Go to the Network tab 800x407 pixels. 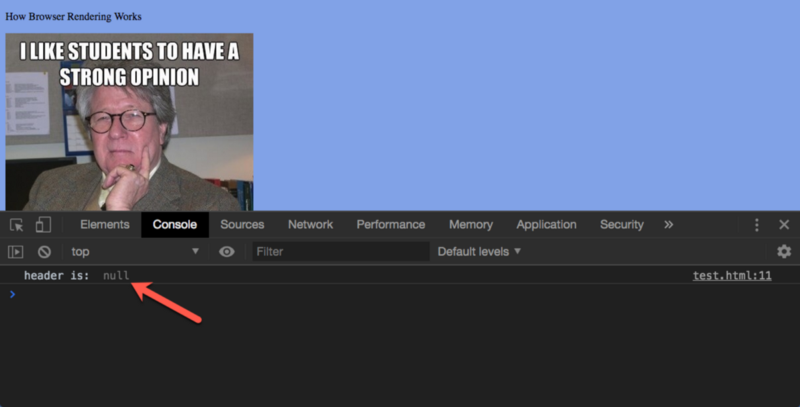click(x=310, y=225)
